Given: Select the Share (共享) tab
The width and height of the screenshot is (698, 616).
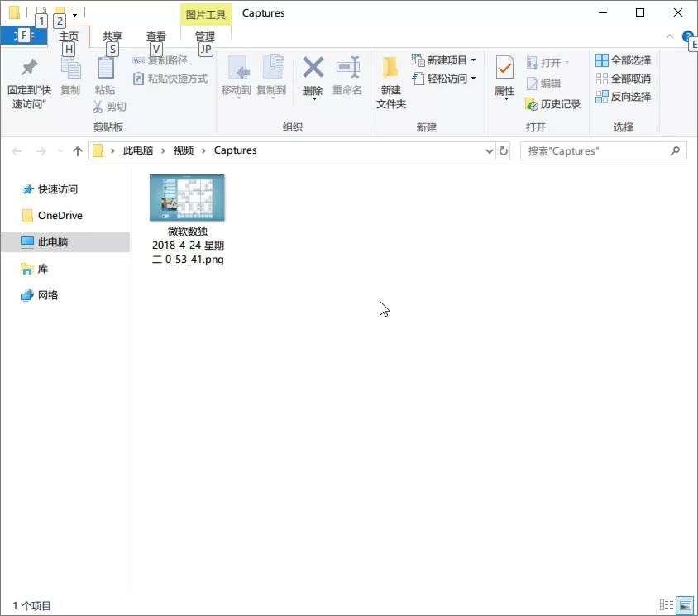Looking at the screenshot, I should coord(112,36).
